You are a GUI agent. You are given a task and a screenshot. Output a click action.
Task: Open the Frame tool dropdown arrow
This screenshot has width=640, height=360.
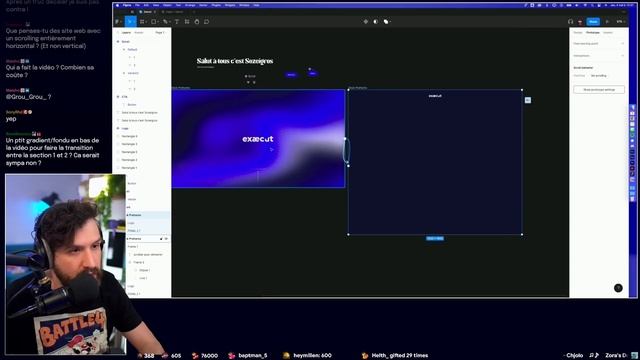click(146, 22)
